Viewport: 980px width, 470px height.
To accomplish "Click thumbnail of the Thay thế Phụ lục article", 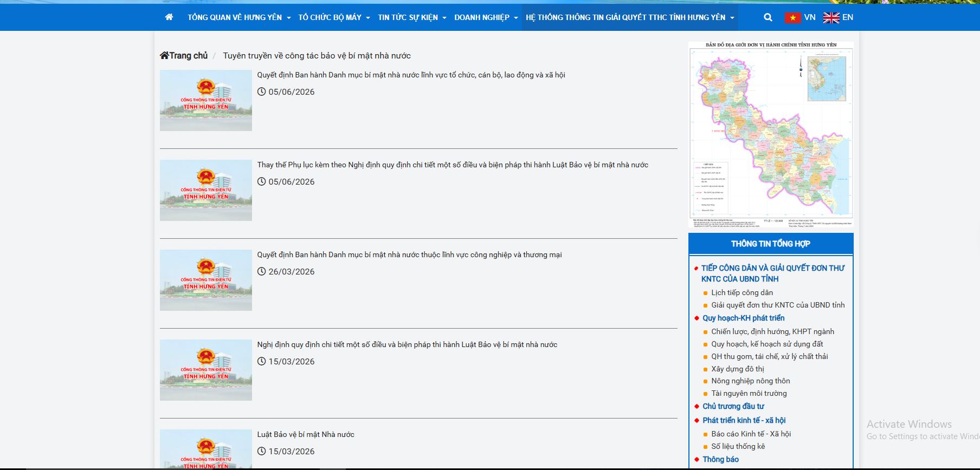I will (206, 190).
